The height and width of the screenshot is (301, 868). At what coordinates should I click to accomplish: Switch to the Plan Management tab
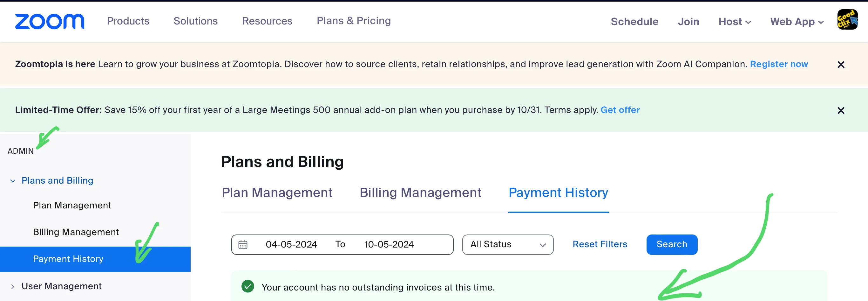(277, 193)
